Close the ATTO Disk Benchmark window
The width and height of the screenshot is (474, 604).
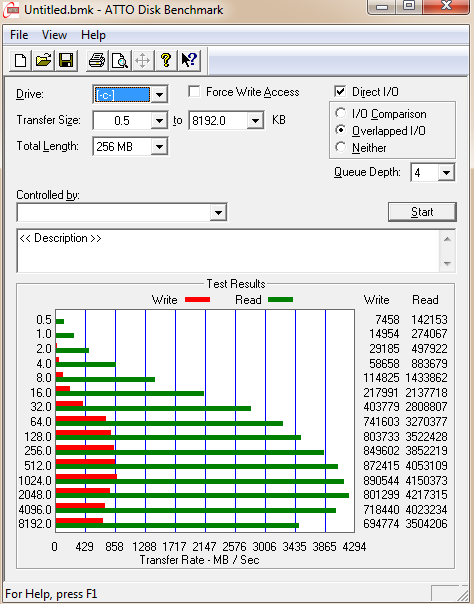(x=447, y=7)
